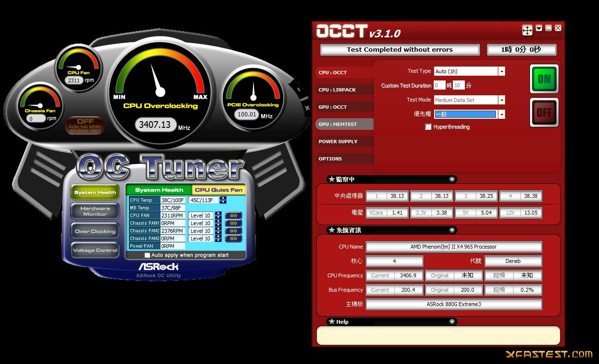Lower the Chassis FAN2 level with down arrow
The width and height of the screenshot is (599, 364).
[x=218, y=233]
